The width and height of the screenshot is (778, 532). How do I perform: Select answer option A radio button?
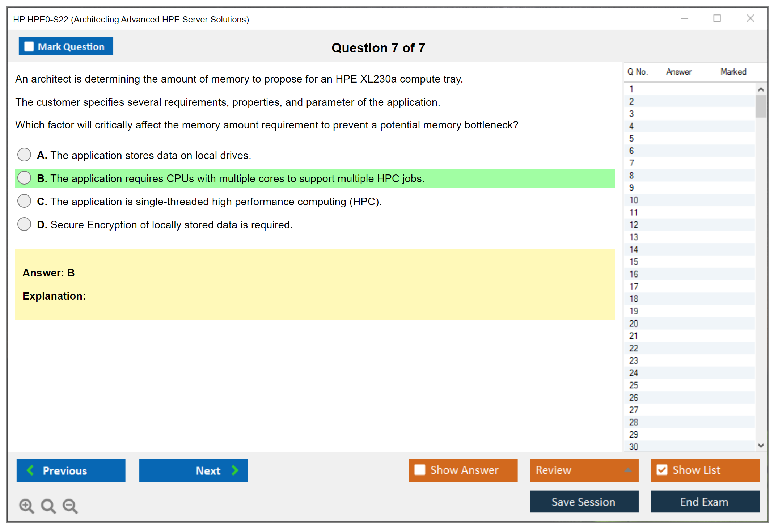click(x=24, y=155)
